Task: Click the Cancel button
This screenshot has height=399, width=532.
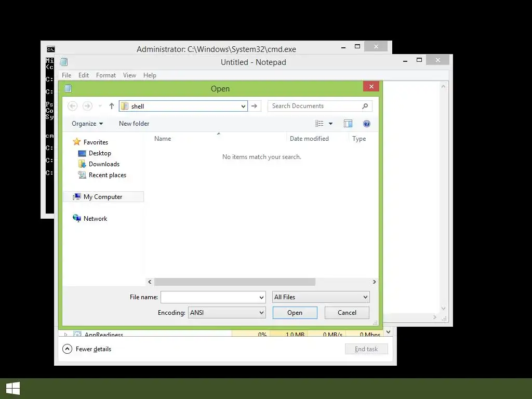Action: (x=347, y=312)
